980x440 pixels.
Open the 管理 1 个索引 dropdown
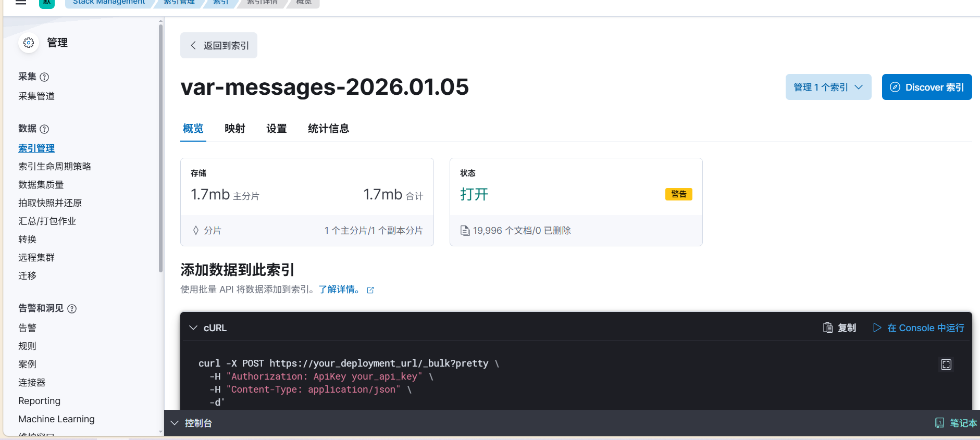click(828, 87)
